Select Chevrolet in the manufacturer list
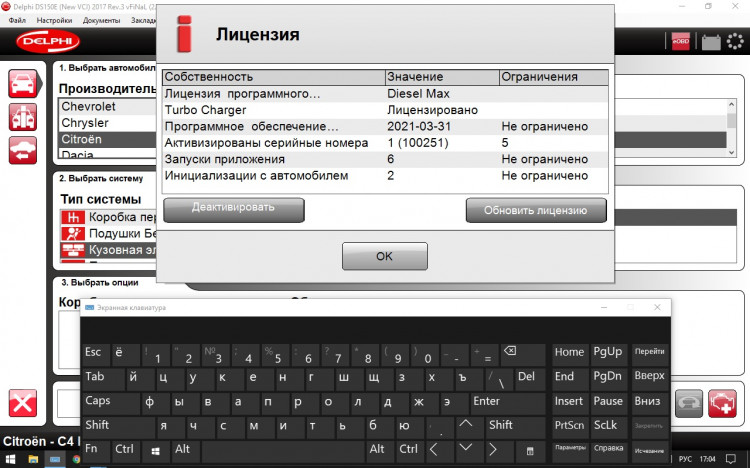 pyautogui.click(x=89, y=106)
